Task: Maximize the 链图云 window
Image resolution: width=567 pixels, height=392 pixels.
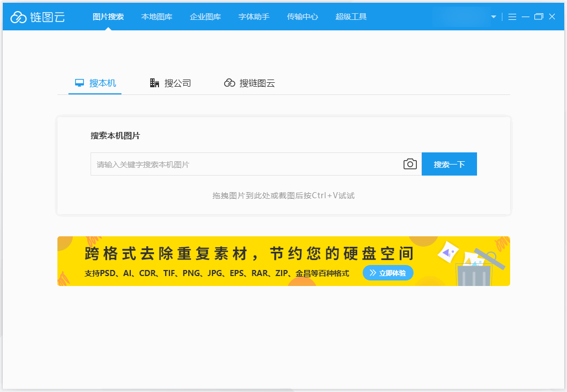Action: [539, 17]
